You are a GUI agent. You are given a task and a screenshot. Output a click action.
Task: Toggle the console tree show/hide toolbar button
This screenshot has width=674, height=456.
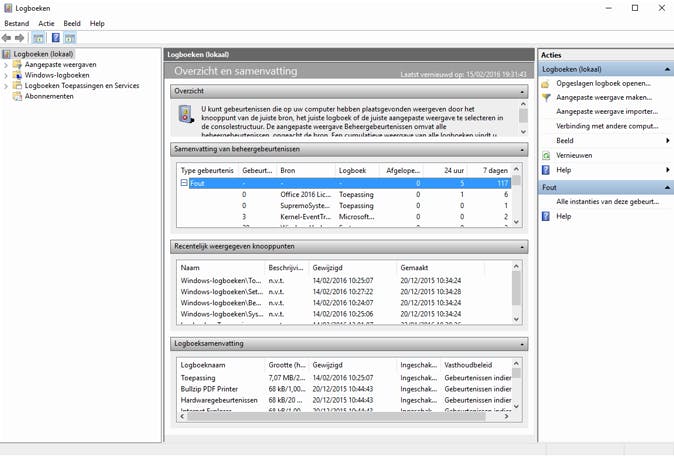[x=38, y=38]
